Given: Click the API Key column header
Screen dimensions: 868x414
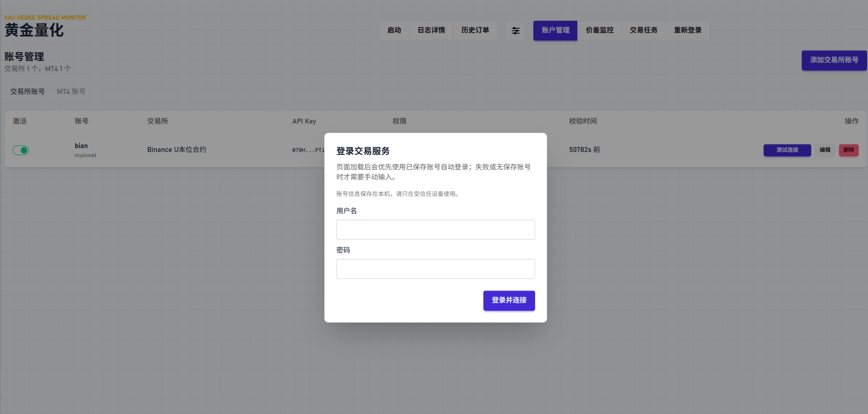Looking at the screenshot, I should point(304,121).
